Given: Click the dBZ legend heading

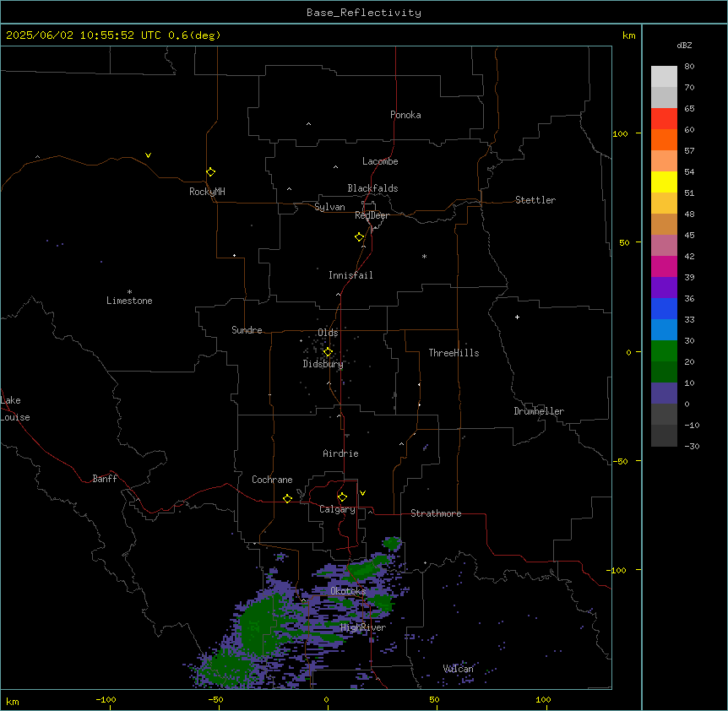Looking at the screenshot, I should 684,46.
